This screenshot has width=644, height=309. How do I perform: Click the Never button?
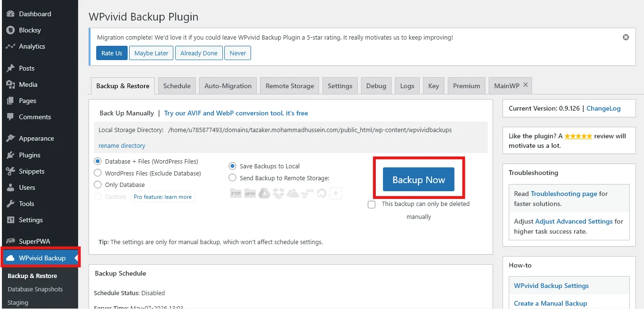click(238, 53)
